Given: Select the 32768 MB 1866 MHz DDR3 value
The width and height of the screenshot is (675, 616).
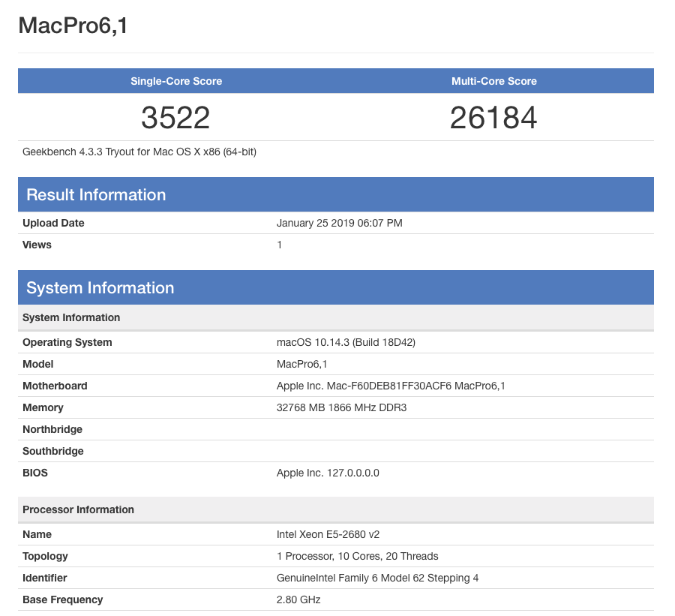Looking at the screenshot, I should tap(341, 407).
